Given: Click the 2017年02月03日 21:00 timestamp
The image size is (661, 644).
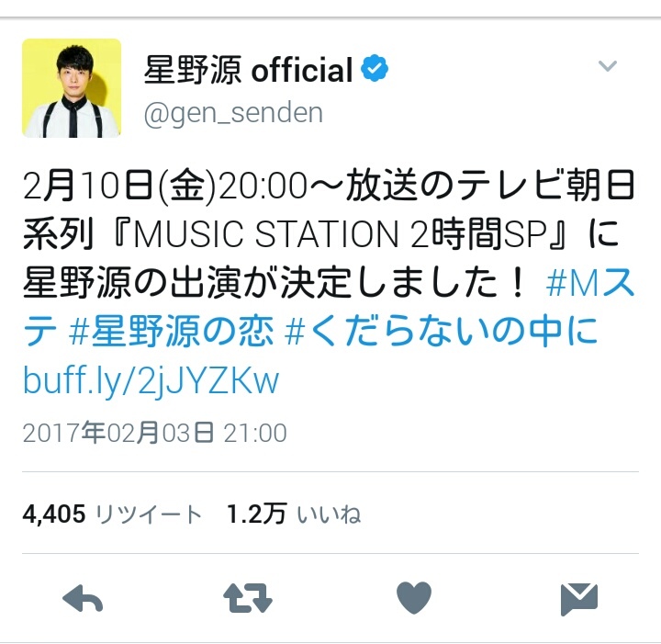Looking at the screenshot, I should (x=155, y=433).
